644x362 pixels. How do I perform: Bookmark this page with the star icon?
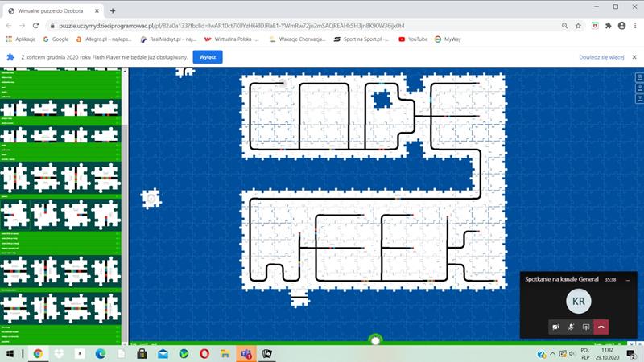point(578,26)
